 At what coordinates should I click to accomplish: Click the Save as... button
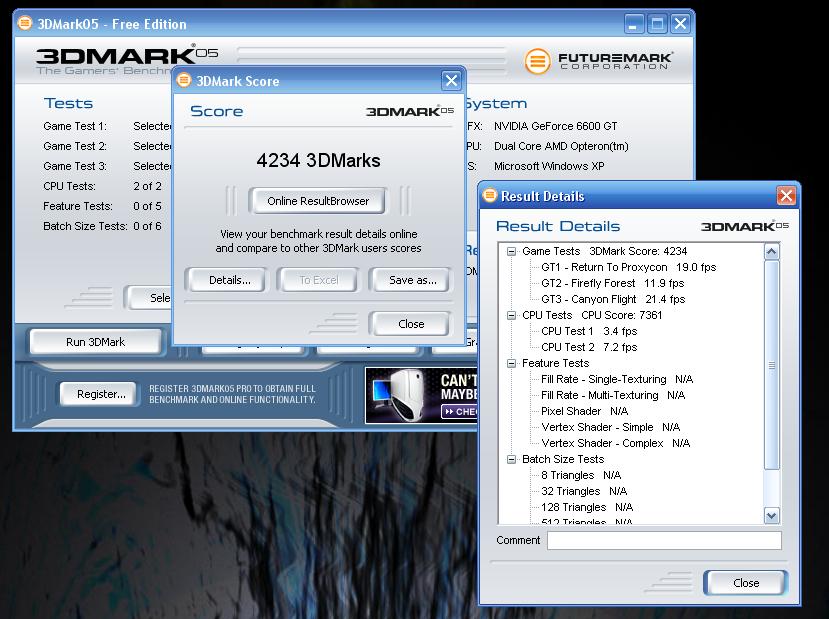tap(412, 280)
